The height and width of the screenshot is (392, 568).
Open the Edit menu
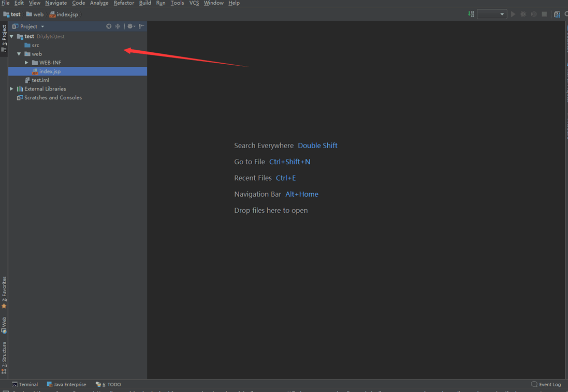[19, 3]
